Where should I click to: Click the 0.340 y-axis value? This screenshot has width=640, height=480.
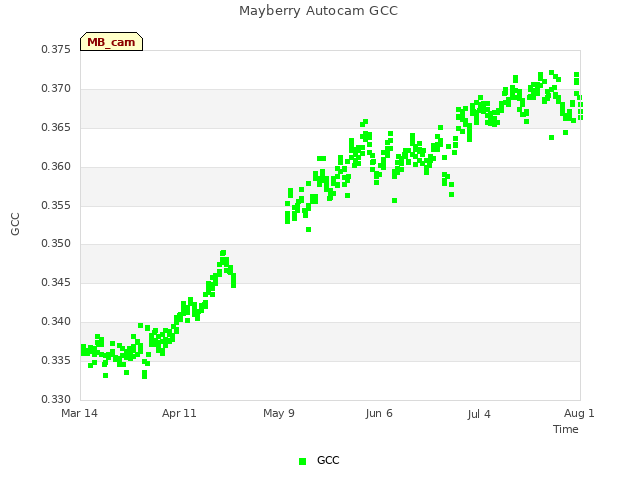(x=56, y=322)
